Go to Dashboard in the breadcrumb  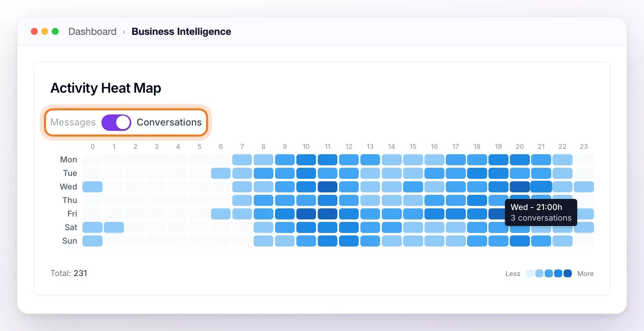(92, 32)
